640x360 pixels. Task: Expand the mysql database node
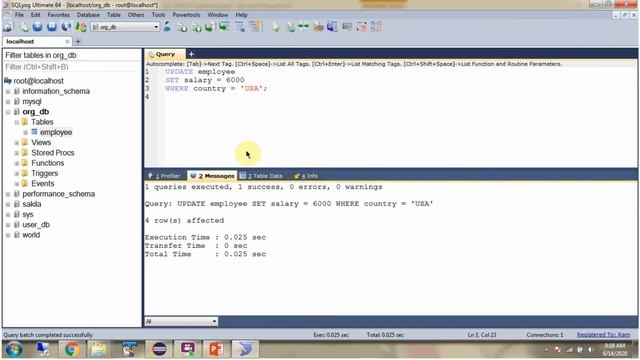pos(8,102)
